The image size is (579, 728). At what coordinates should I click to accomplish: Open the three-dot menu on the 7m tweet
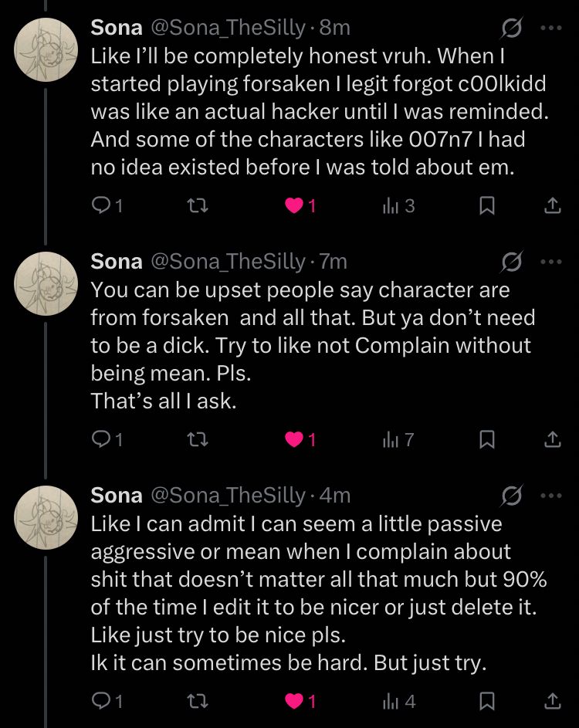click(551, 262)
